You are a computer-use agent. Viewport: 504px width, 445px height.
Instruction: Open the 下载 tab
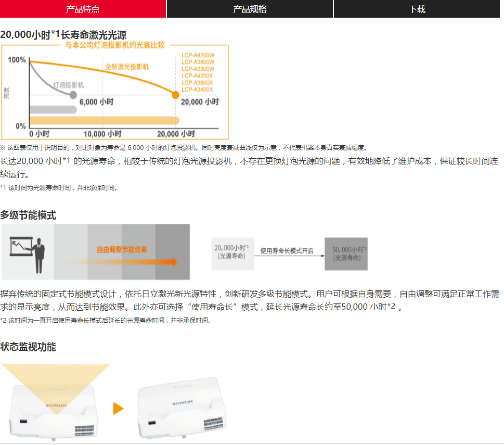[x=417, y=9]
